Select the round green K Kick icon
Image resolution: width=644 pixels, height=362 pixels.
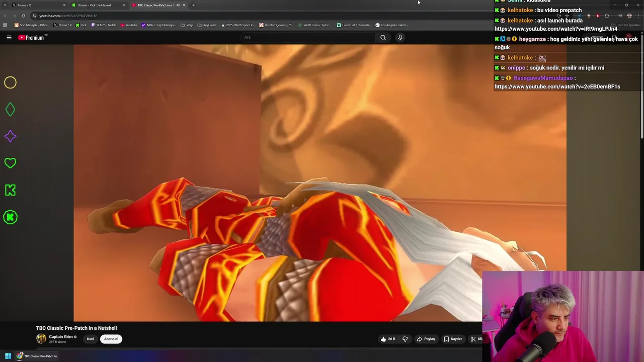[x=10, y=217]
